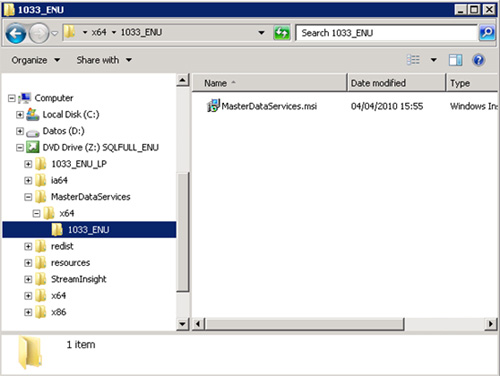Select Datos (D:) drive
Viewport: 500px width, 376px height.
pyautogui.click(x=63, y=131)
